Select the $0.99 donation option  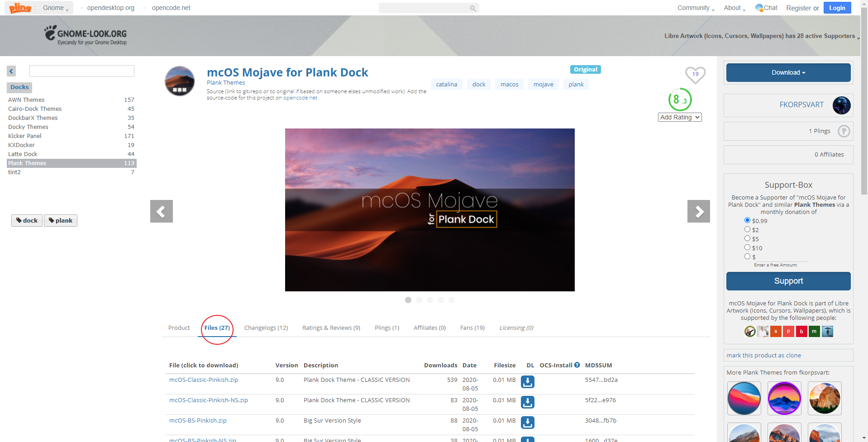[747, 220]
